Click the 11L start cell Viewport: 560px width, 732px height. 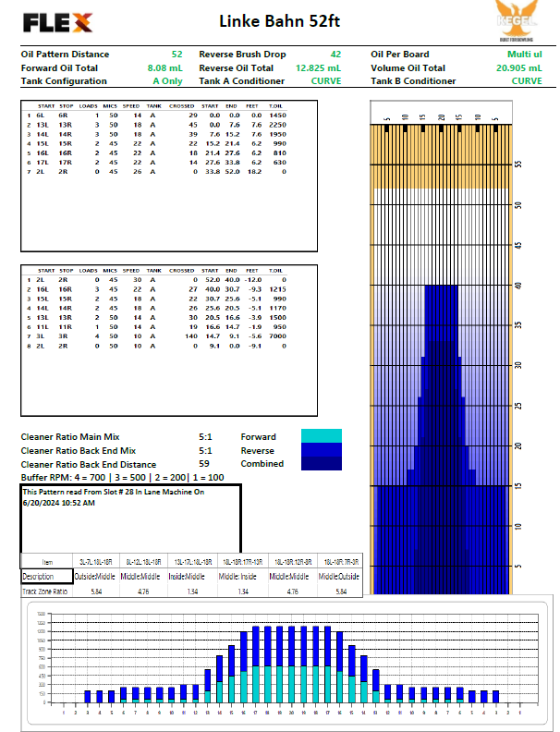point(42,327)
